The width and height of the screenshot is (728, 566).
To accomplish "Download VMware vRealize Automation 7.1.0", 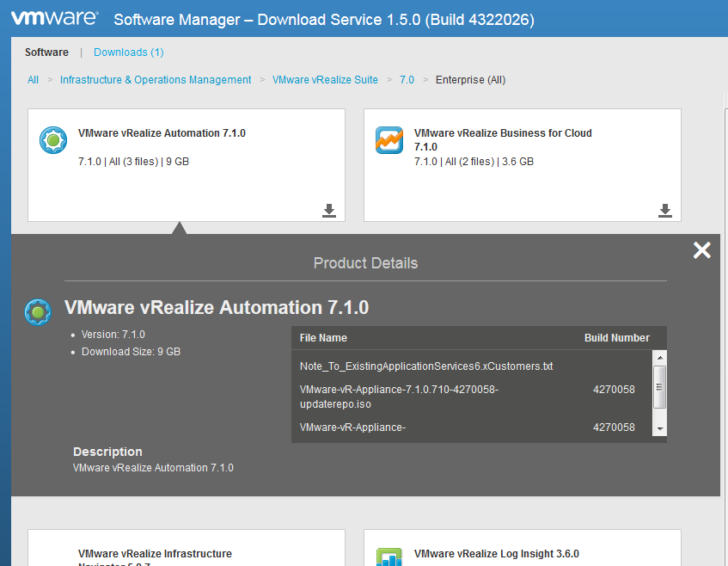I will pos(328,210).
